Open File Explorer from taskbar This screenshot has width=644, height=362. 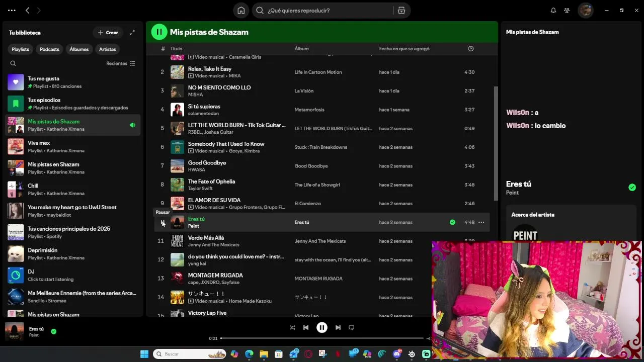tap(264, 354)
